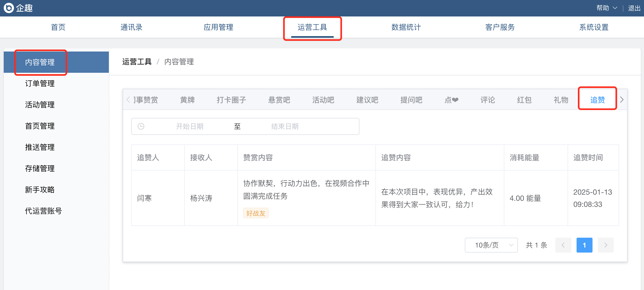Screen dimensions: 644x290
Task: Click the 开始日期 input field
Action: (x=190, y=126)
